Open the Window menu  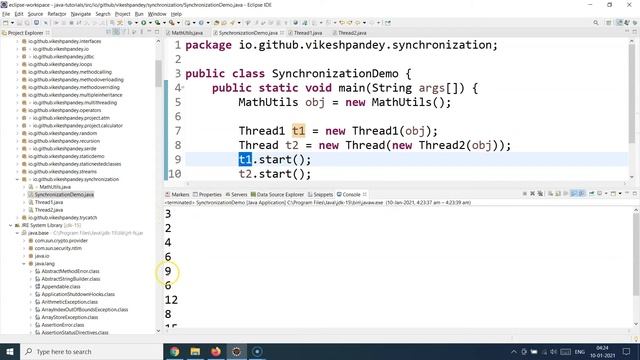157,14
